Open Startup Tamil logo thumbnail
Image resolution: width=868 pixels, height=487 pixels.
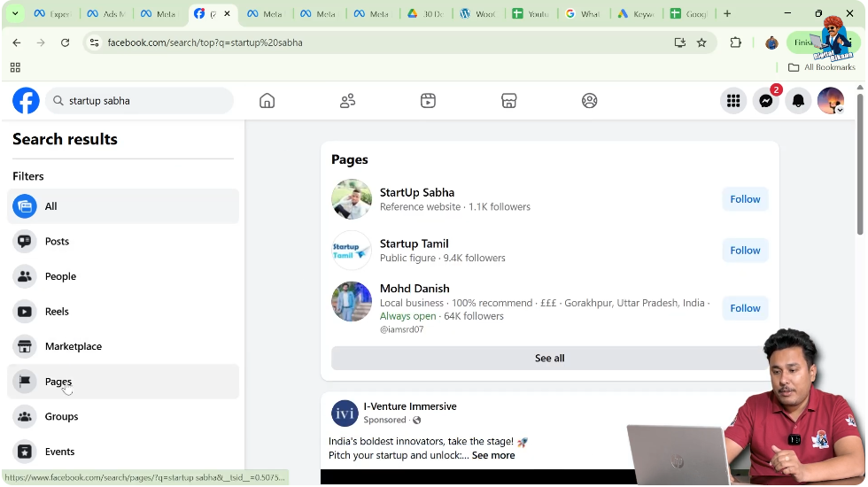[x=352, y=250]
